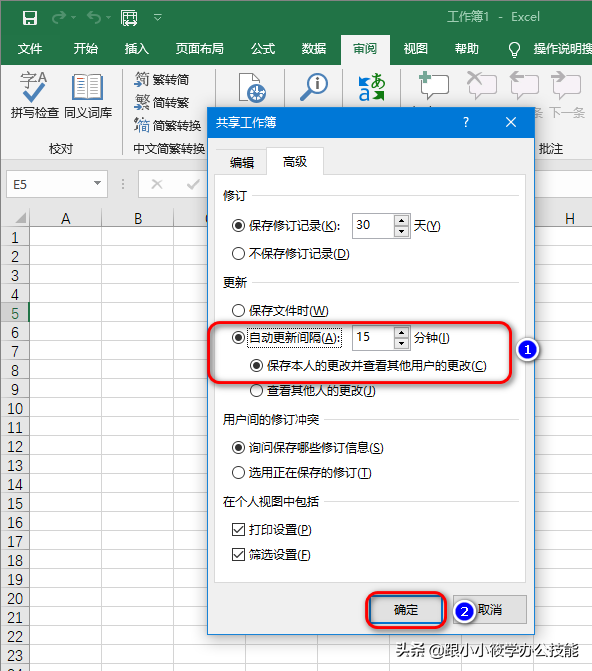Select 选用正在保存的修订 radio option
The width and height of the screenshot is (592, 671).
[302, 473]
